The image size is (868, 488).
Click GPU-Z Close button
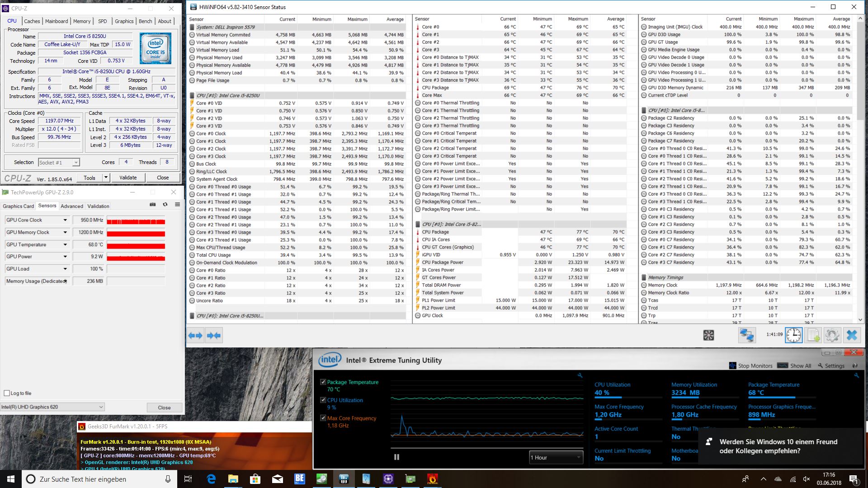164,407
